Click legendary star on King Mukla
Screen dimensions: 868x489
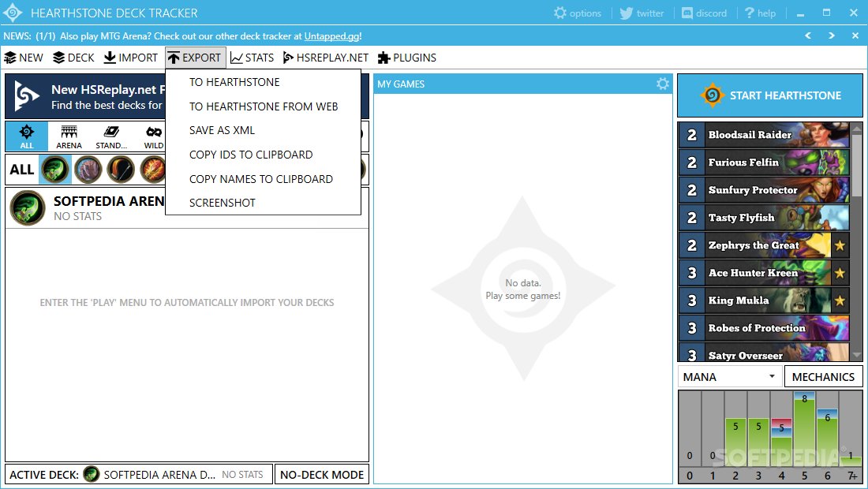point(840,300)
